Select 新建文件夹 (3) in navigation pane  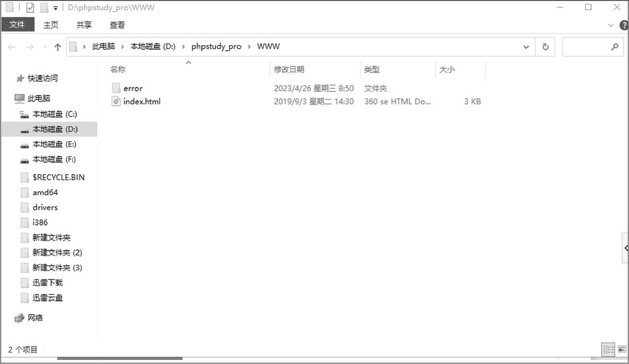click(57, 267)
